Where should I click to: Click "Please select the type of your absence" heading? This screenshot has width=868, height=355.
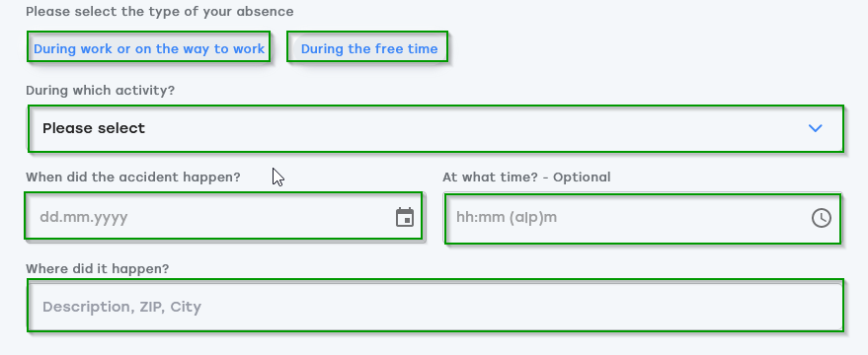(x=160, y=12)
